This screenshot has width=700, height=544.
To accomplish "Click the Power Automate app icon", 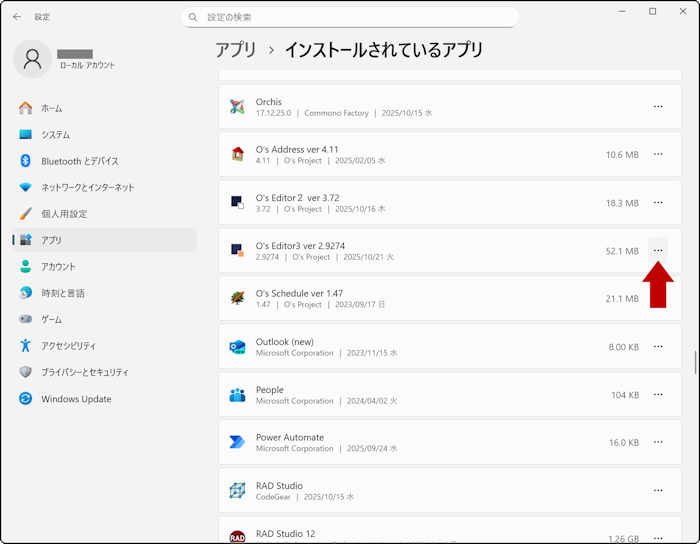I will point(237,442).
